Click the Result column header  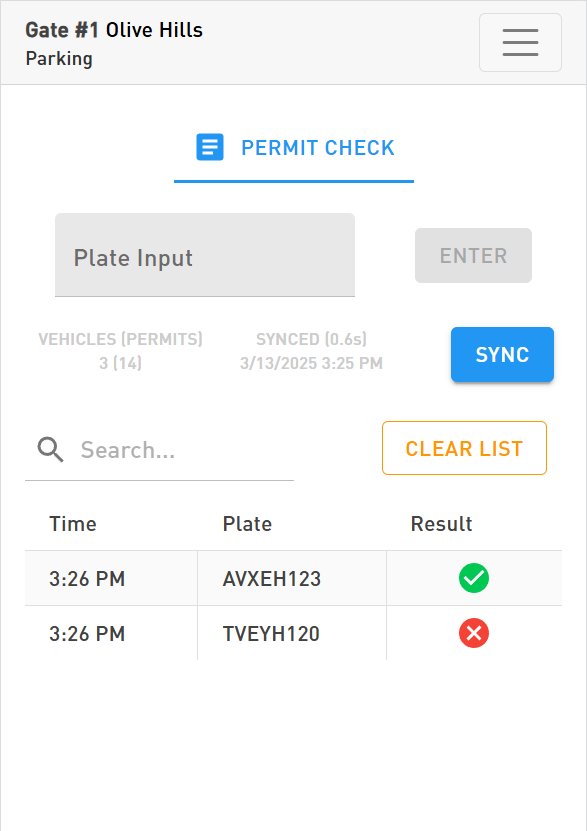pyautogui.click(x=441, y=524)
